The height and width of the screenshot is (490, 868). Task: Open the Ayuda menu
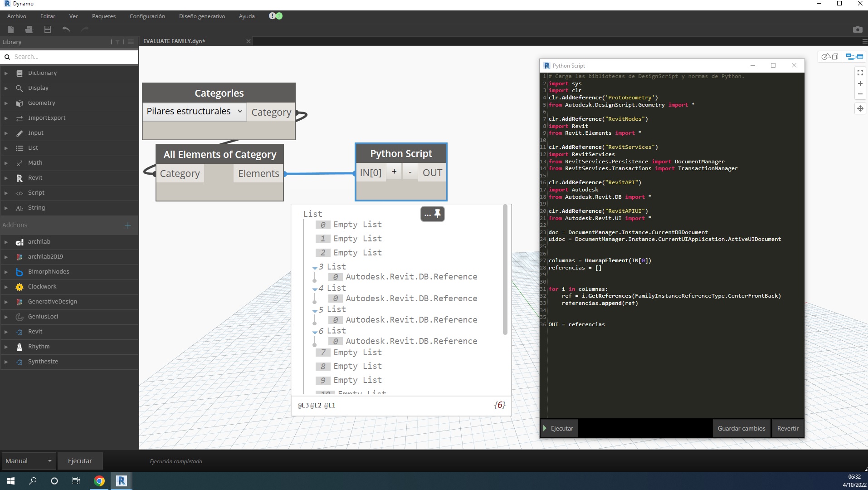247,16
